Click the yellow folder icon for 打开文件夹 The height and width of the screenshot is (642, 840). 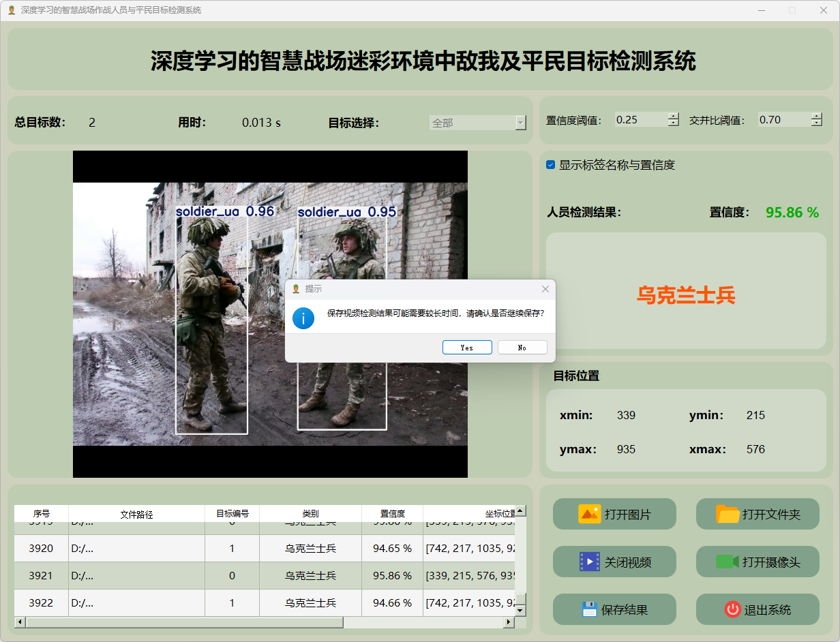pos(727,514)
